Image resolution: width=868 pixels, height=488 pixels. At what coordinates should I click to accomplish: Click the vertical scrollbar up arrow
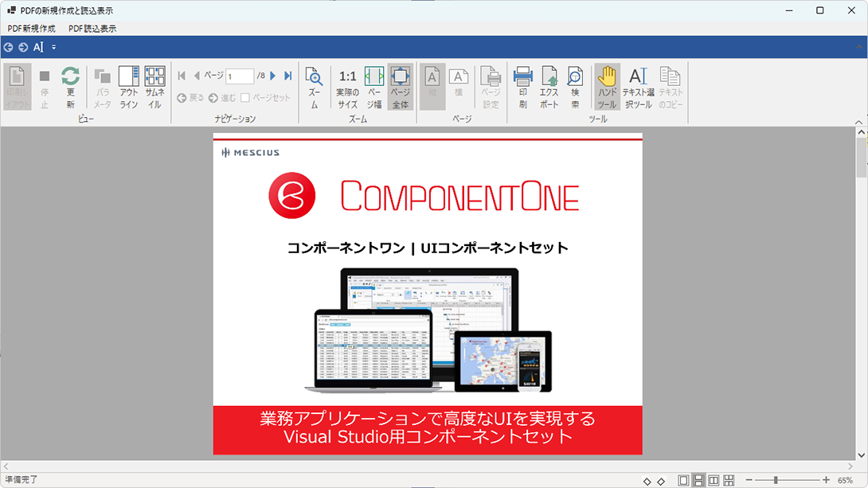tap(862, 132)
